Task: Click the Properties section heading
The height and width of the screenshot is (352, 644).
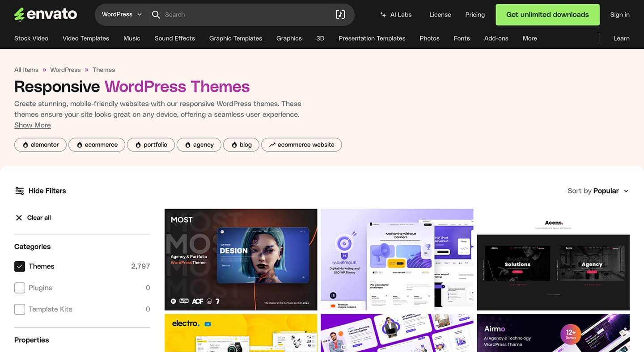Action: pos(31,340)
